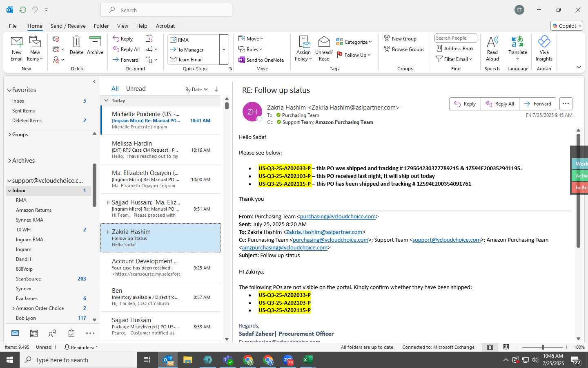Open the Acrobat tab
The width and height of the screenshot is (588, 368).
pos(165,26)
